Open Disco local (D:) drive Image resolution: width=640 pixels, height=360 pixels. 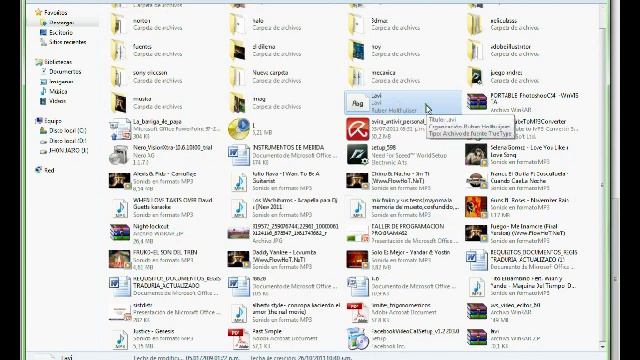point(67,141)
